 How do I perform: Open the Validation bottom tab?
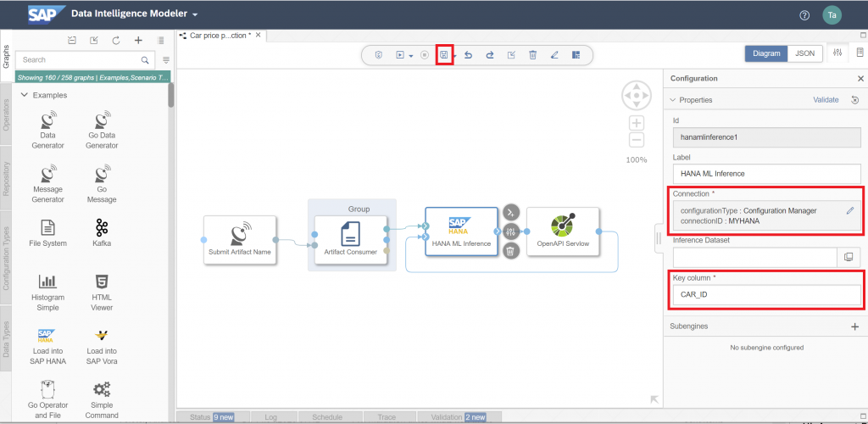coord(459,417)
